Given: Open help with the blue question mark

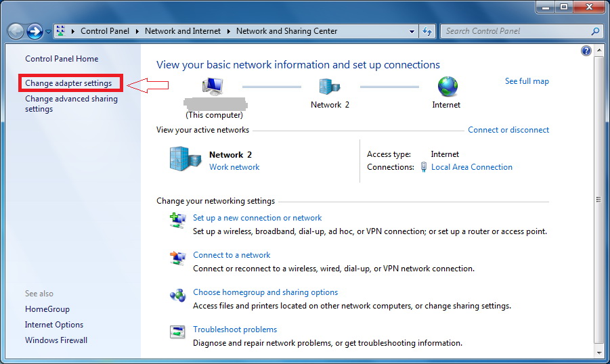Looking at the screenshot, I should tap(586, 51).
